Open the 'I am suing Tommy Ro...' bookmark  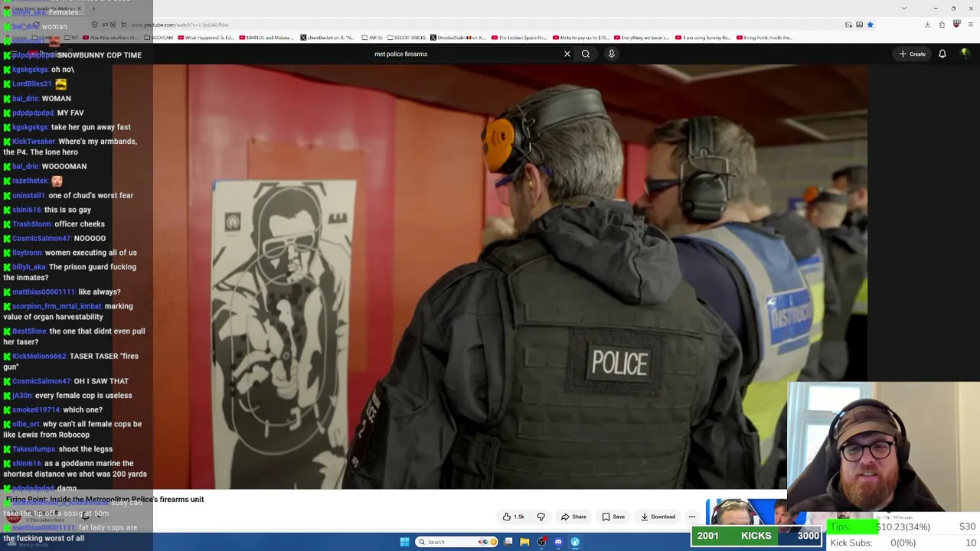click(x=704, y=37)
